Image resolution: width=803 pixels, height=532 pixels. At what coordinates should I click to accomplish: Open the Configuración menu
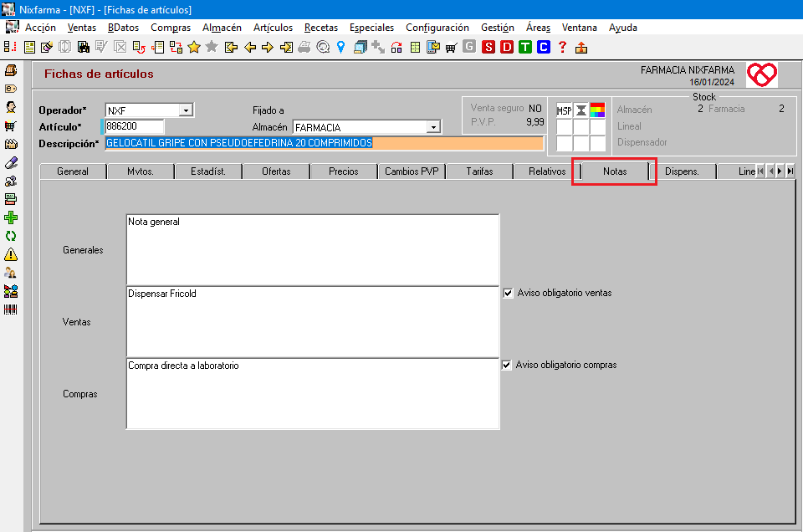pyautogui.click(x=437, y=27)
